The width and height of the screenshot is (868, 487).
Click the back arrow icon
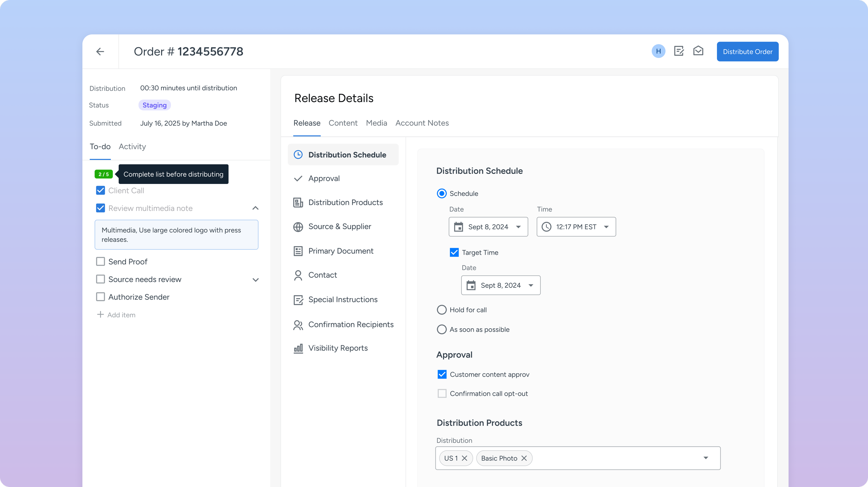[x=100, y=52]
